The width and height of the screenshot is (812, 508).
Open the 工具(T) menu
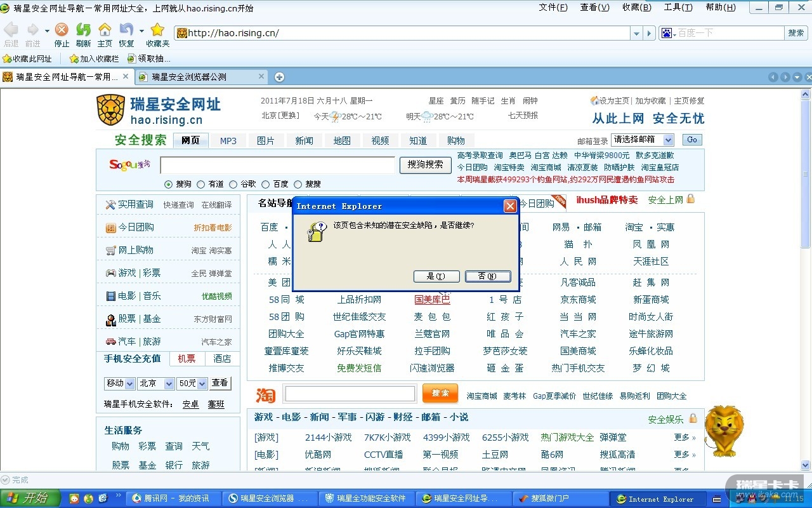pyautogui.click(x=678, y=8)
